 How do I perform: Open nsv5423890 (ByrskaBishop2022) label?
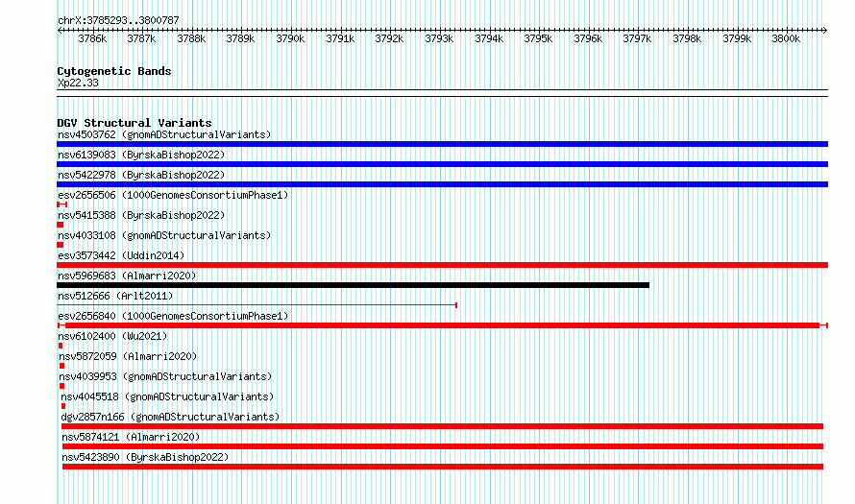pyautogui.click(x=145, y=457)
